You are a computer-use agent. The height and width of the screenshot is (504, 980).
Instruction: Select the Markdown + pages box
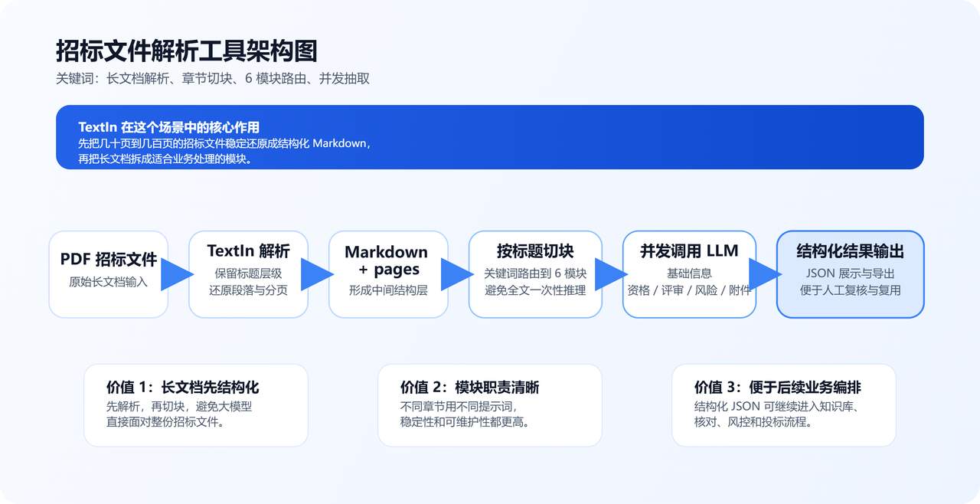[387, 274]
